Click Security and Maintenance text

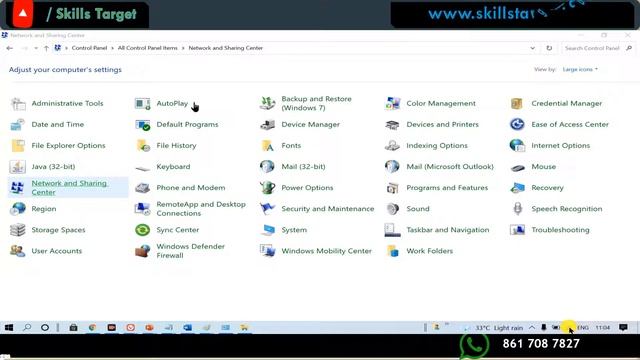click(x=328, y=209)
